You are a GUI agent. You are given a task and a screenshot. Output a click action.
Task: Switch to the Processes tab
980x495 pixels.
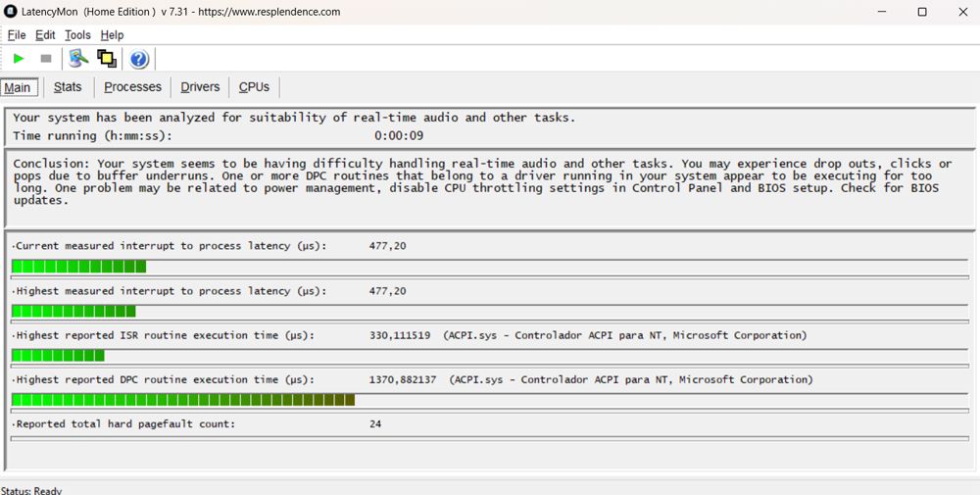(132, 87)
